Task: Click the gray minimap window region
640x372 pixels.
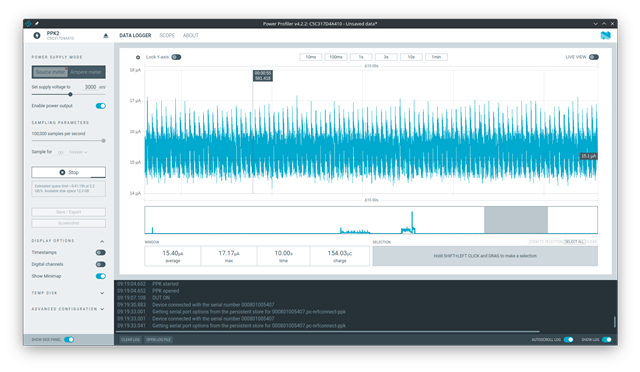Action: (516, 220)
